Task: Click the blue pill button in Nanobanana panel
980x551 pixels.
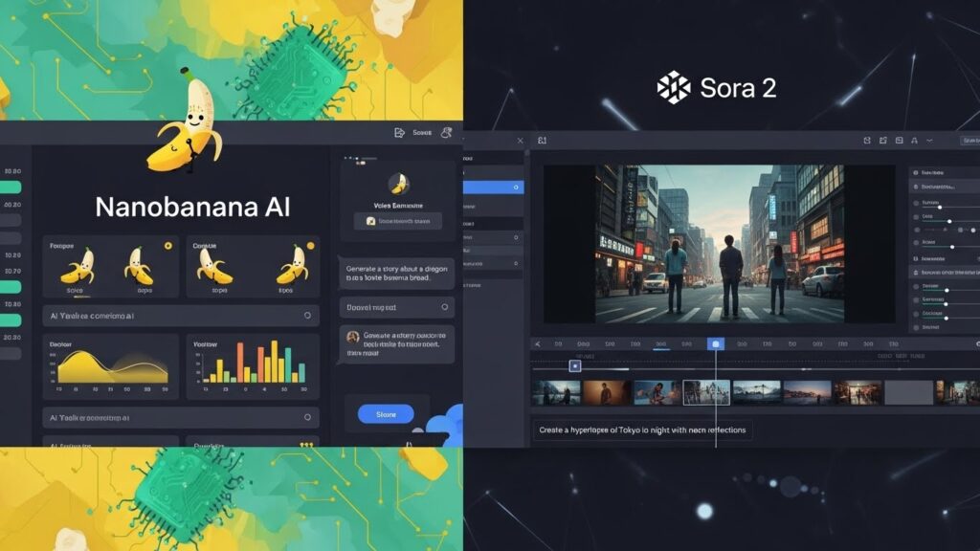Action: 386,414
